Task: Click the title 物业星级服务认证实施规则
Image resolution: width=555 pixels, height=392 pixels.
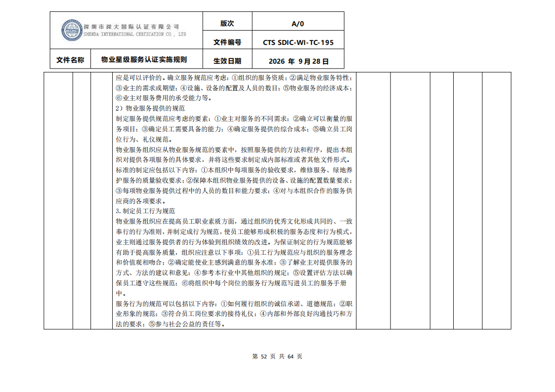Action: 144,59
